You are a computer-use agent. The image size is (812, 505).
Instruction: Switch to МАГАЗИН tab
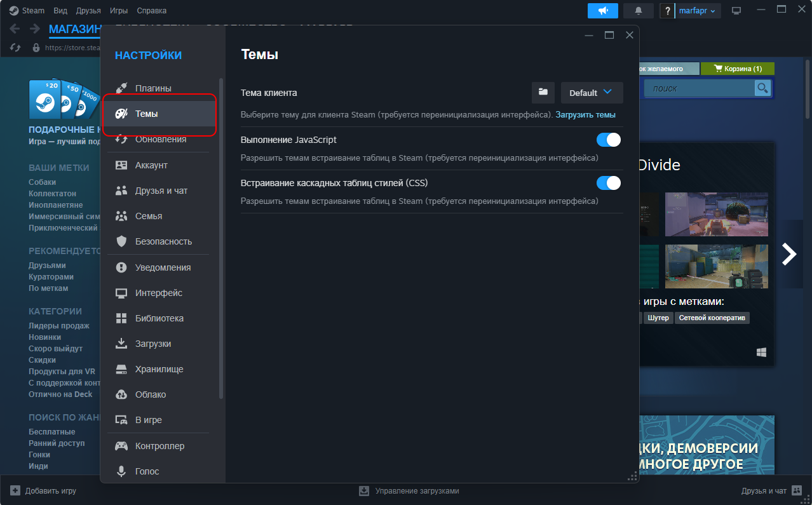[x=75, y=30]
